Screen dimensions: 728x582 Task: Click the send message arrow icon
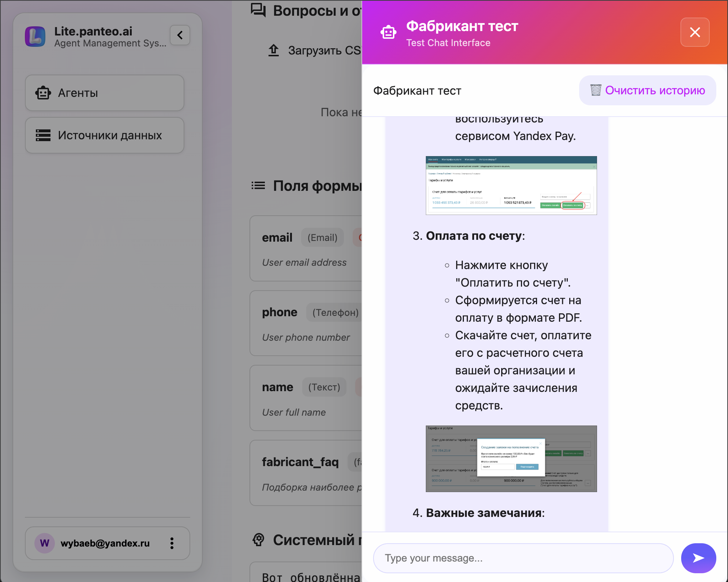click(x=698, y=558)
